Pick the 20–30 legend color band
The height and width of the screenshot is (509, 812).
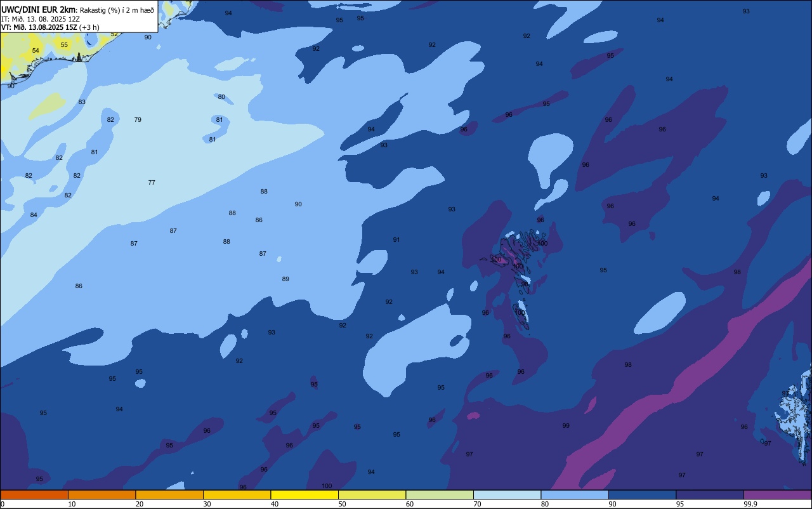click(169, 494)
